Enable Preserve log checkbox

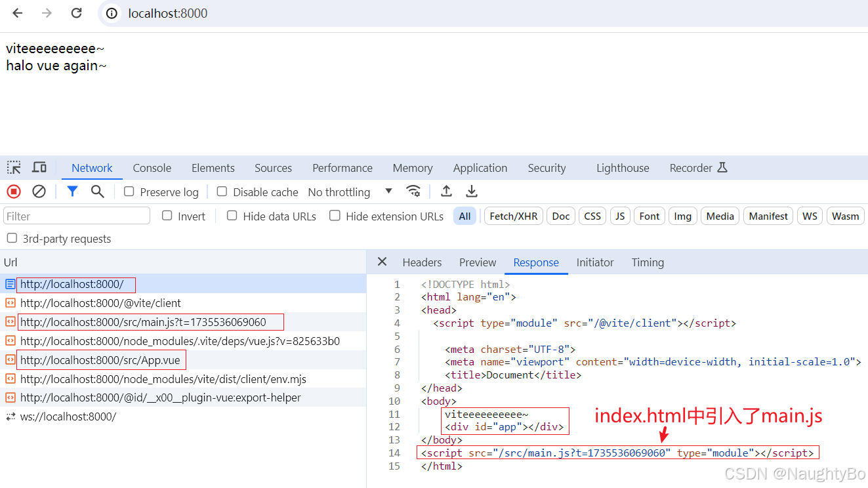coord(129,192)
